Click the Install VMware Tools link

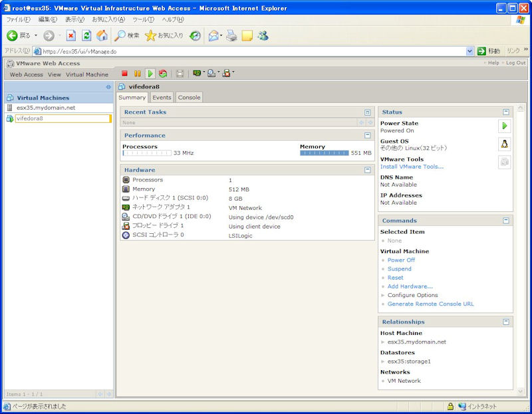point(412,167)
